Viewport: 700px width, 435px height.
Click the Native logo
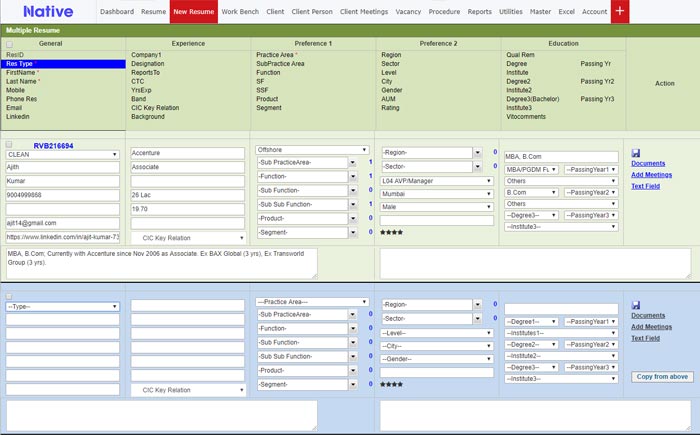click(x=48, y=11)
